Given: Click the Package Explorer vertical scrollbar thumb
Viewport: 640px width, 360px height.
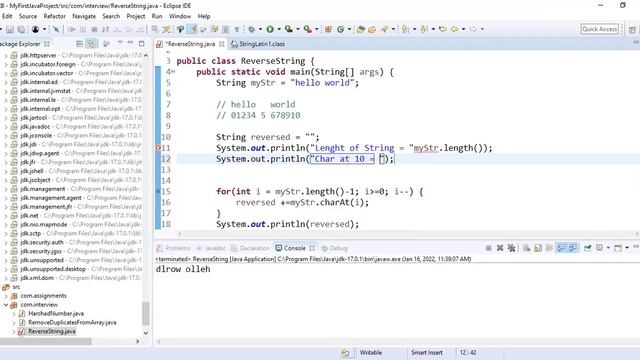Looking at the screenshot, I should pos(145,314).
